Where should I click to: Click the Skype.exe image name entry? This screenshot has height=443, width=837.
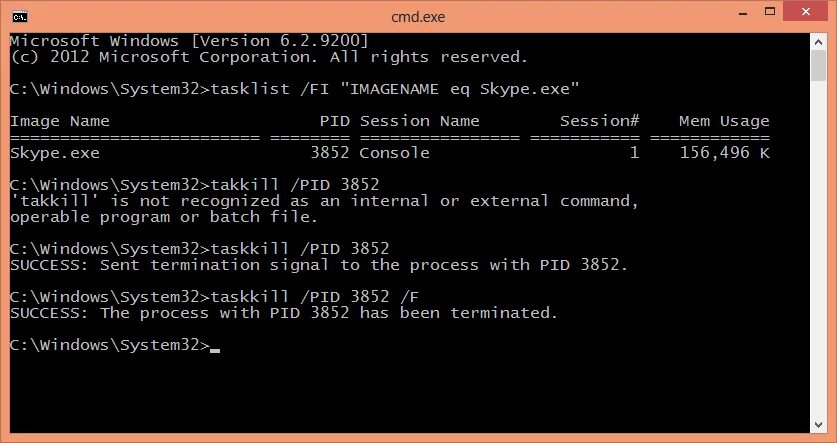click(x=54, y=154)
